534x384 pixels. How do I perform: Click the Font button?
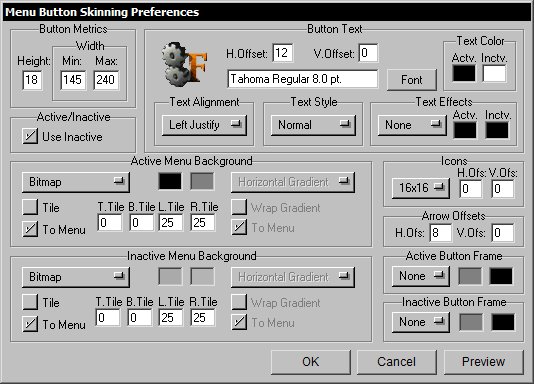click(x=412, y=80)
